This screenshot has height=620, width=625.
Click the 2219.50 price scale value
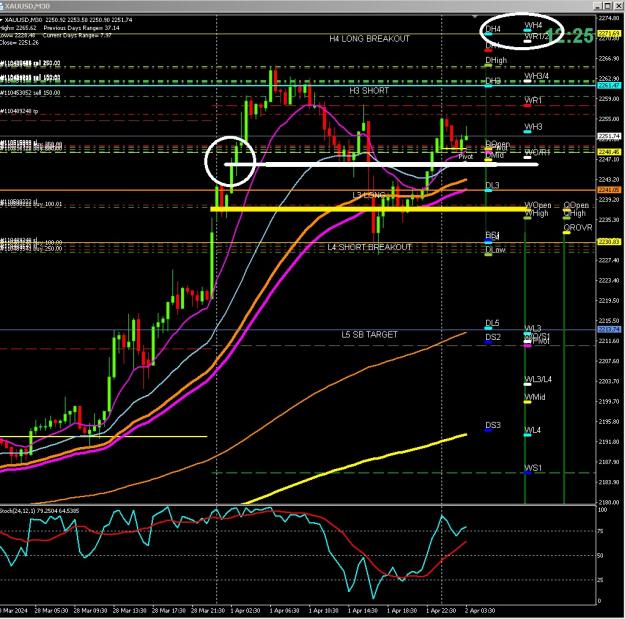click(609, 301)
